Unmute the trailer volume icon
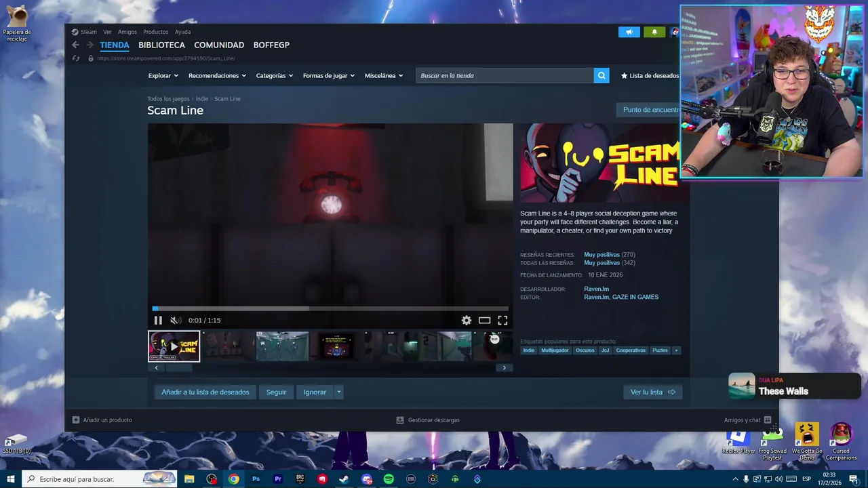This screenshot has height=488, width=868. (175, 321)
